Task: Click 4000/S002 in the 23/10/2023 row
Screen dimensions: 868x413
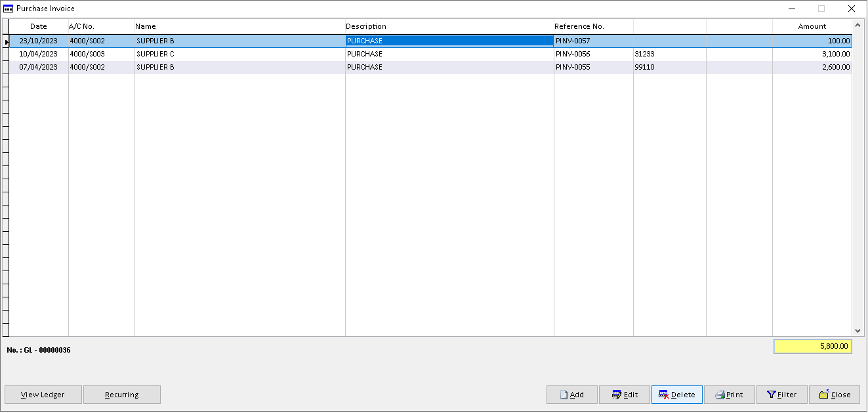Action: (x=102, y=41)
